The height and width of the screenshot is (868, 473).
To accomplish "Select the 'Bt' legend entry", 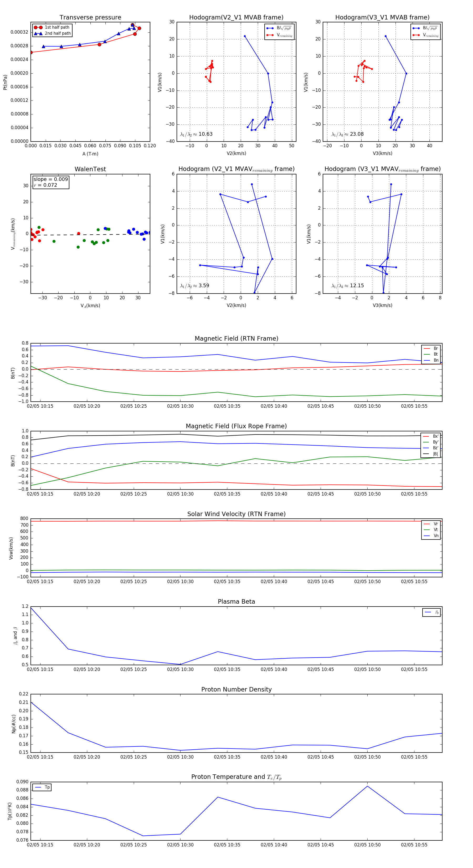I will (x=431, y=354).
